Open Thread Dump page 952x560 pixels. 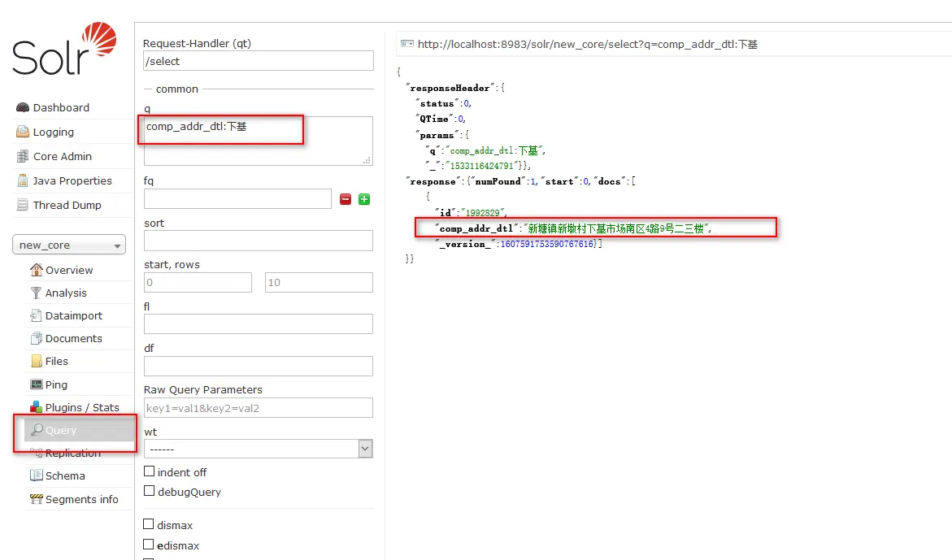coord(67,205)
